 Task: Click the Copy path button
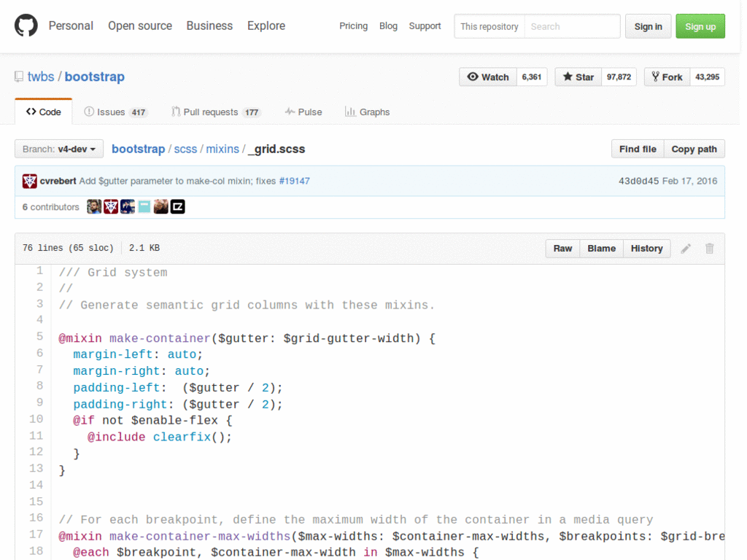pyautogui.click(x=694, y=149)
